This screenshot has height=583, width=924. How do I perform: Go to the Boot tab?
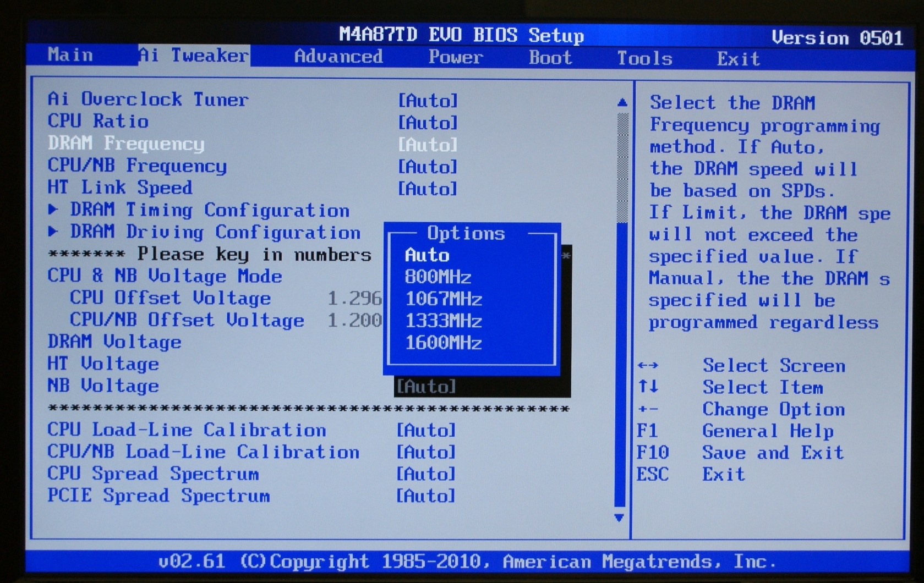(550, 57)
